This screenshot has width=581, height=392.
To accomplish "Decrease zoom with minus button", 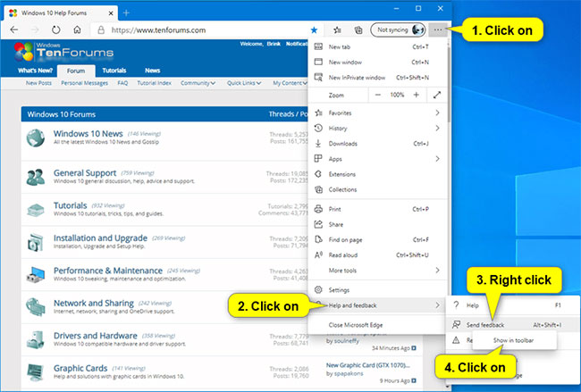I will [x=377, y=96].
